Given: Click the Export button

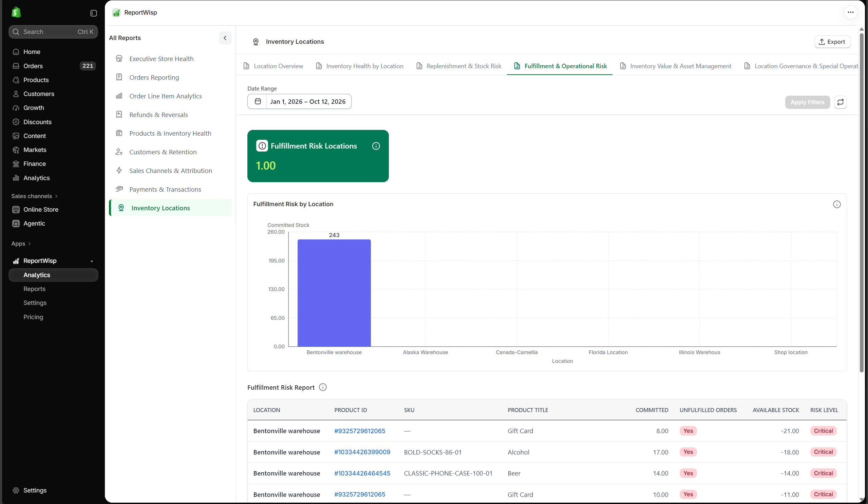Looking at the screenshot, I should [832, 42].
